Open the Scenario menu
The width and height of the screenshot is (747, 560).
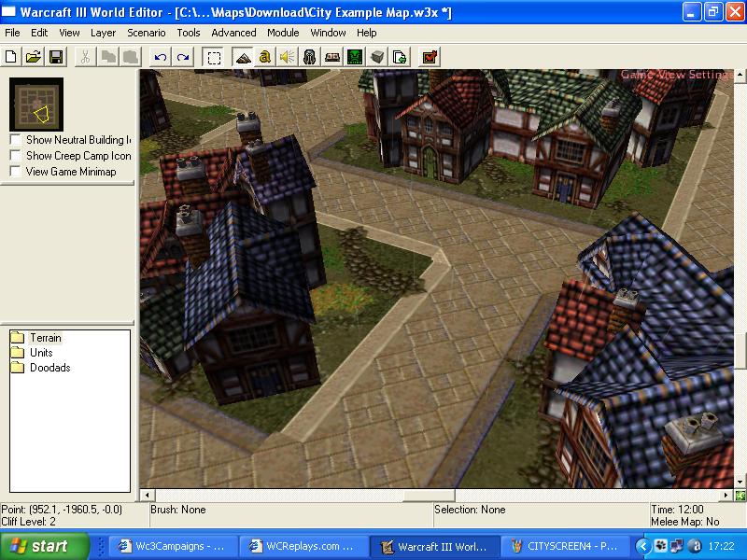(x=147, y=33)
